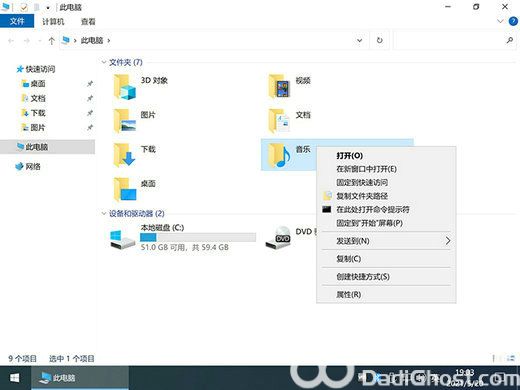Select 此电脑 in navigation pane
The image size is (520, 390).
pos(48,147)
